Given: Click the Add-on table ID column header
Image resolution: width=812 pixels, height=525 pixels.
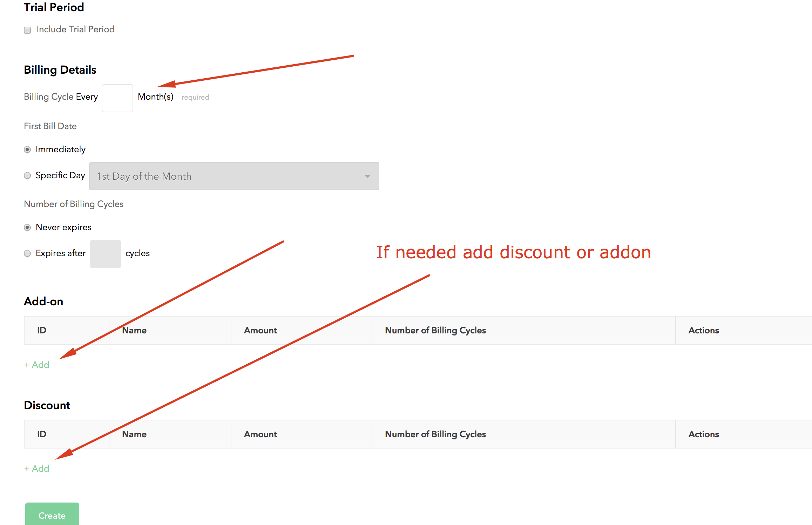Looking at the screenshot, I should click(42, 331).
